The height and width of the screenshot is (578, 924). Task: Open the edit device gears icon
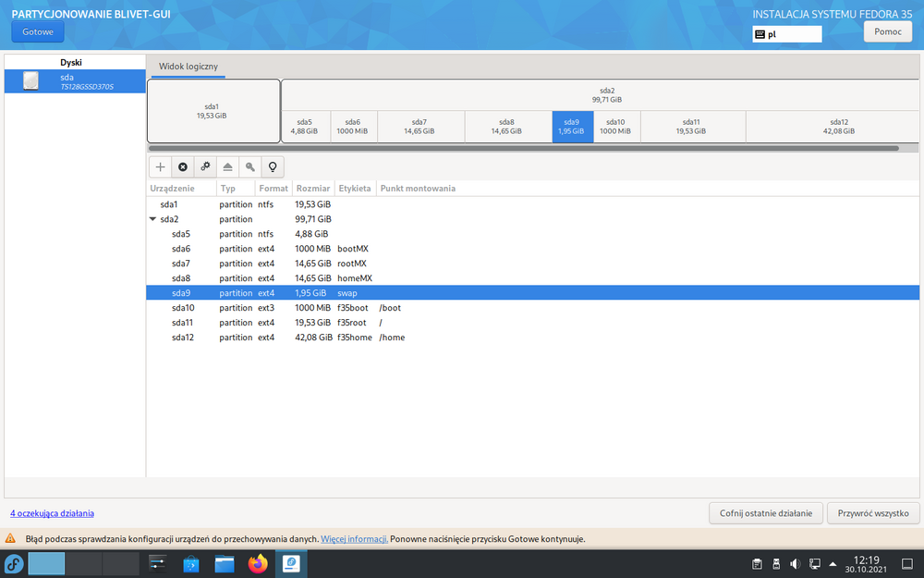click(x=205, y=166)
